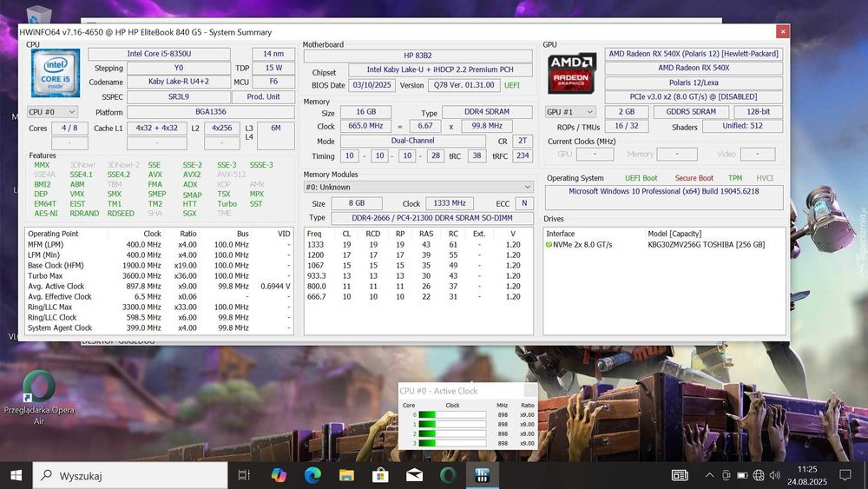Show hidden tray icons chevron
Viewport: 868px width, 489px height.
coord(709,475)
